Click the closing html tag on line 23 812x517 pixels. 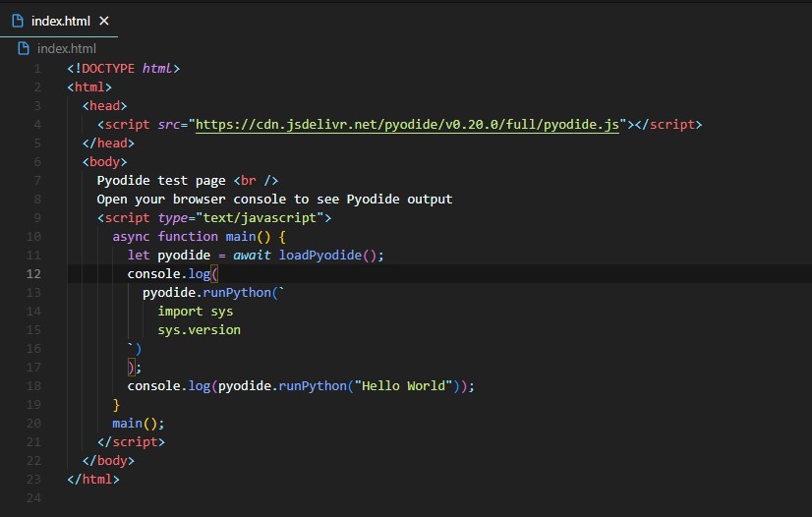tap(93, 480)
